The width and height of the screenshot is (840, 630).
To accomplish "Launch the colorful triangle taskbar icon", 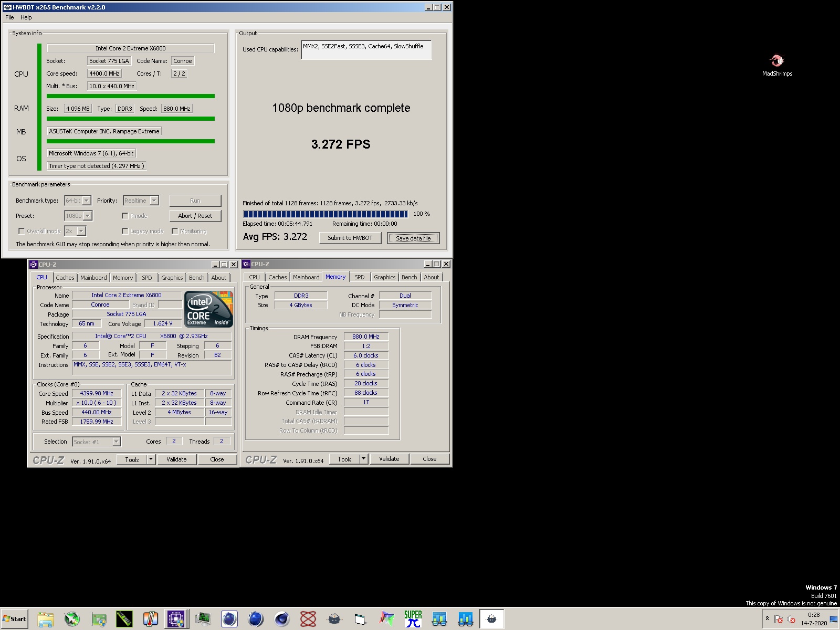I will 387,619.
